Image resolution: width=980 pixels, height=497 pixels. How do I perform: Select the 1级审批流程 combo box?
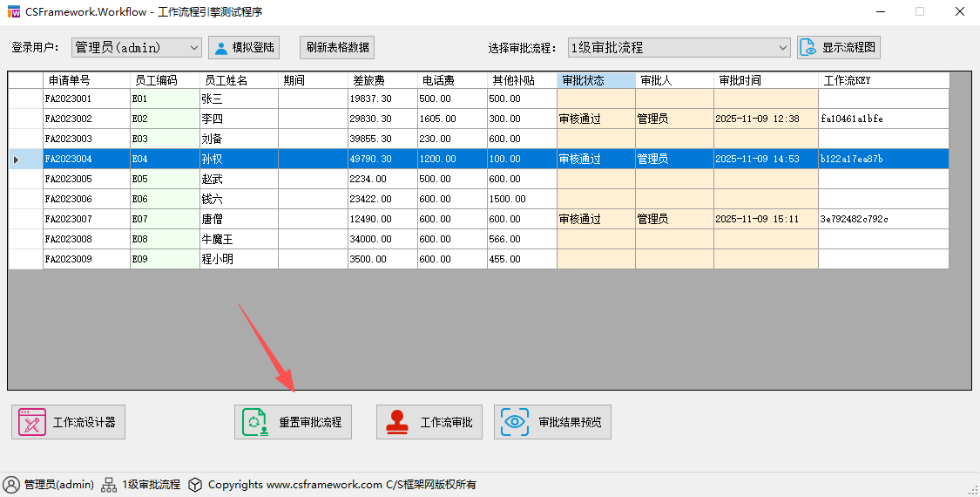click(x=679, y=48)
